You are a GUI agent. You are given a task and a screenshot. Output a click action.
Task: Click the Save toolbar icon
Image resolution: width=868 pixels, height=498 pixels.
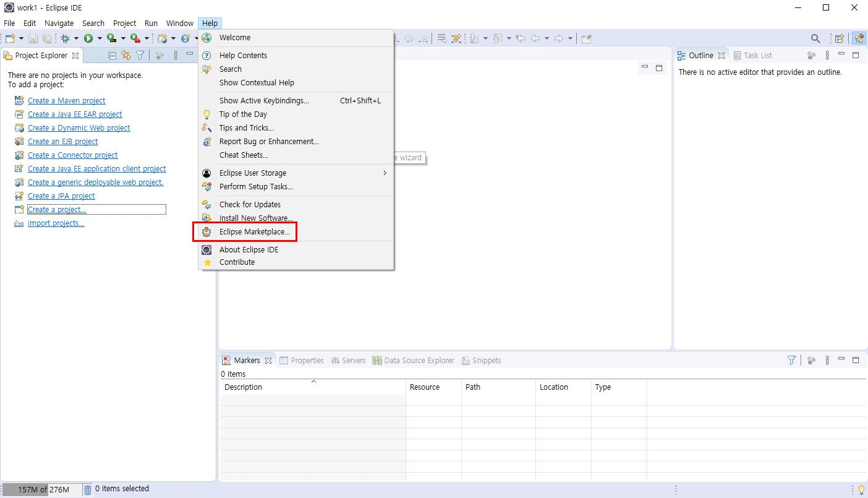(33, 38)
